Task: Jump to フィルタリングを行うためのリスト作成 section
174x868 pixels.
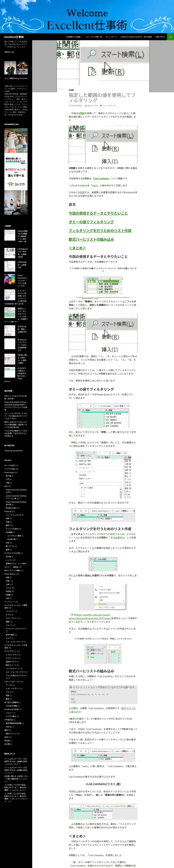Action: click(x=100, y=231)
